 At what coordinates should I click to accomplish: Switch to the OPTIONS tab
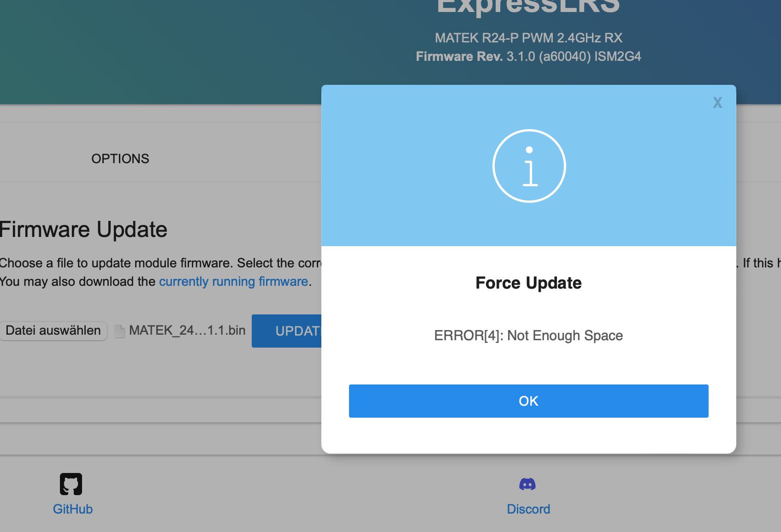[120, 159]
